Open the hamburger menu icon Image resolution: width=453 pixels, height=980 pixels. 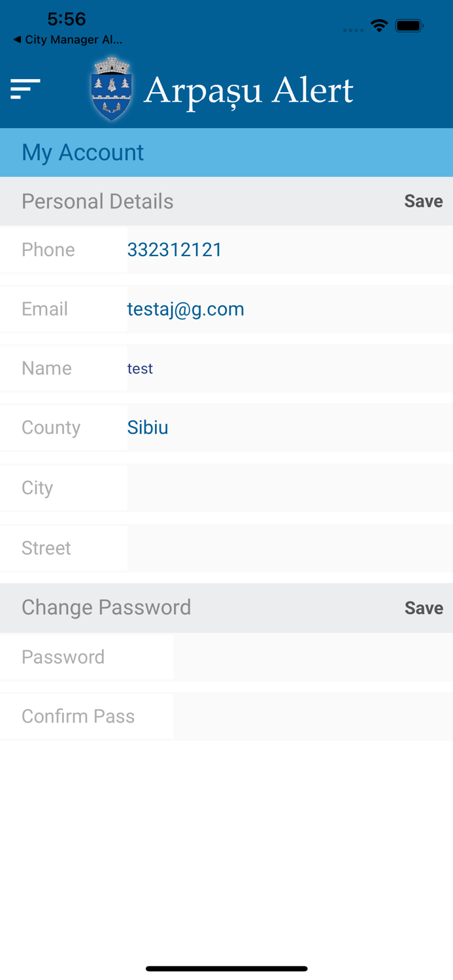[x=25, y=89]
